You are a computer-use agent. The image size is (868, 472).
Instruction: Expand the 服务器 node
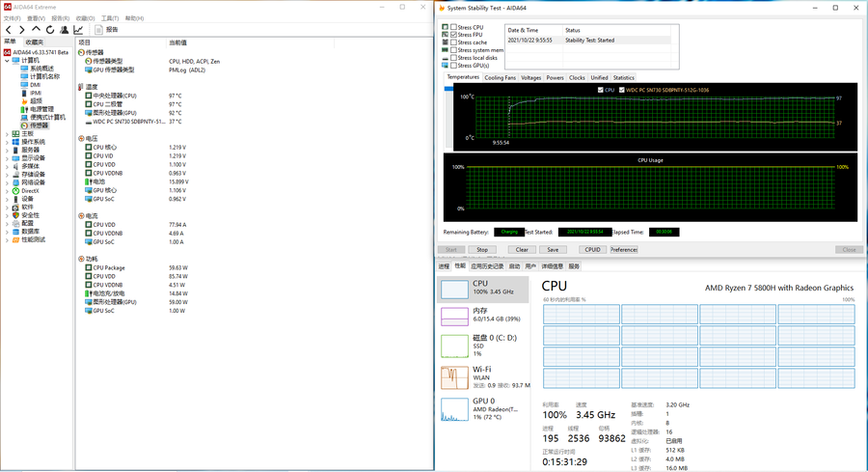7,151
